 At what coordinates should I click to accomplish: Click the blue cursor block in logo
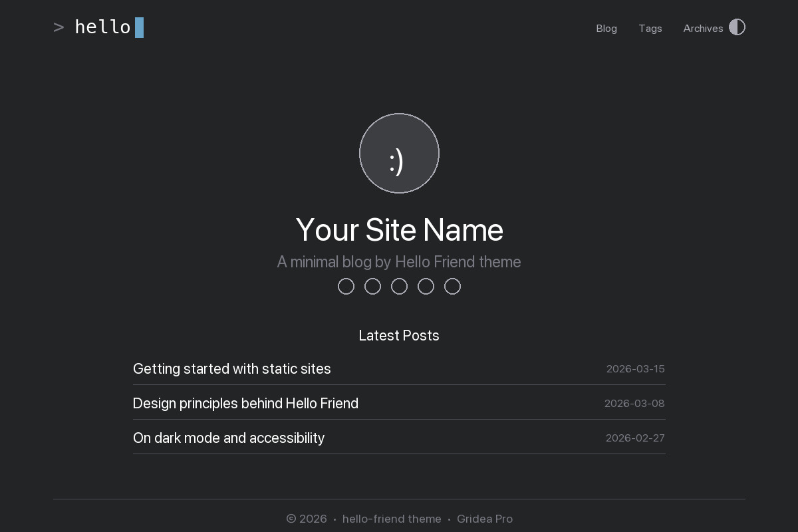[x=139, y=27]
